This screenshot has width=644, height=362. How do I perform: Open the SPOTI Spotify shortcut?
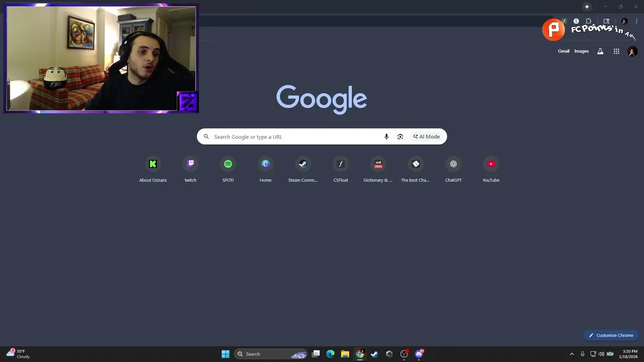pos(228,170)
